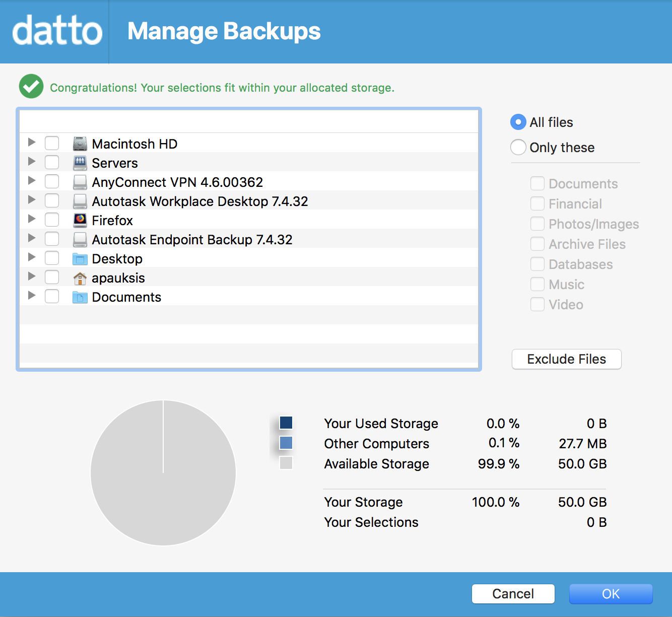Click the AnyConnect VPN disk icon
This screenshot has height=617, width=672.
tap(80, 182)
